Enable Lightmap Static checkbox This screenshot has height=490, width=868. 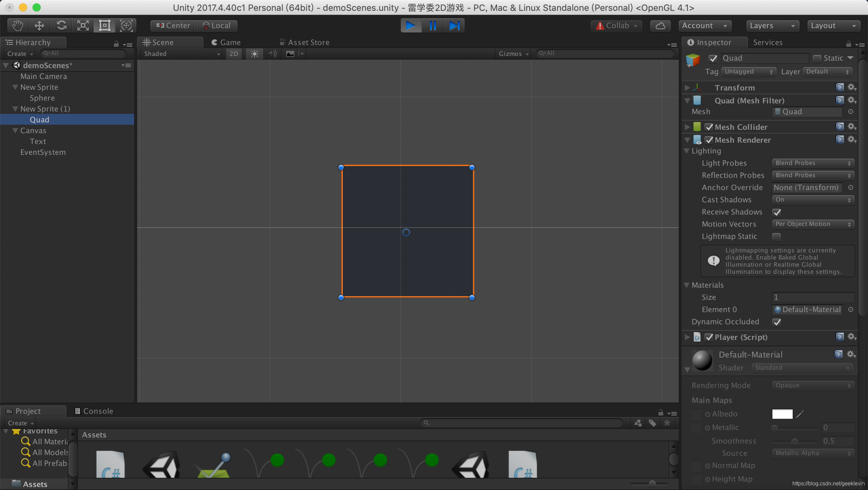(x=775, y=236)
